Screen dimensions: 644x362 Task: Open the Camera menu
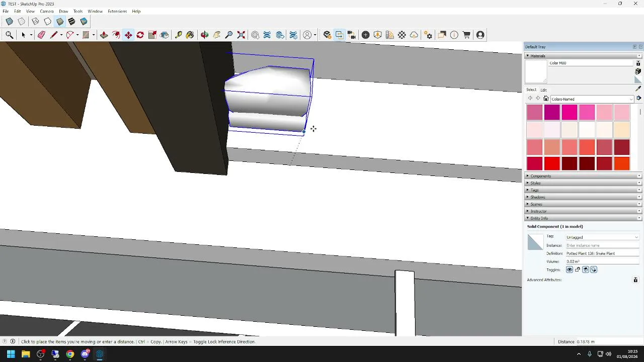47,11
